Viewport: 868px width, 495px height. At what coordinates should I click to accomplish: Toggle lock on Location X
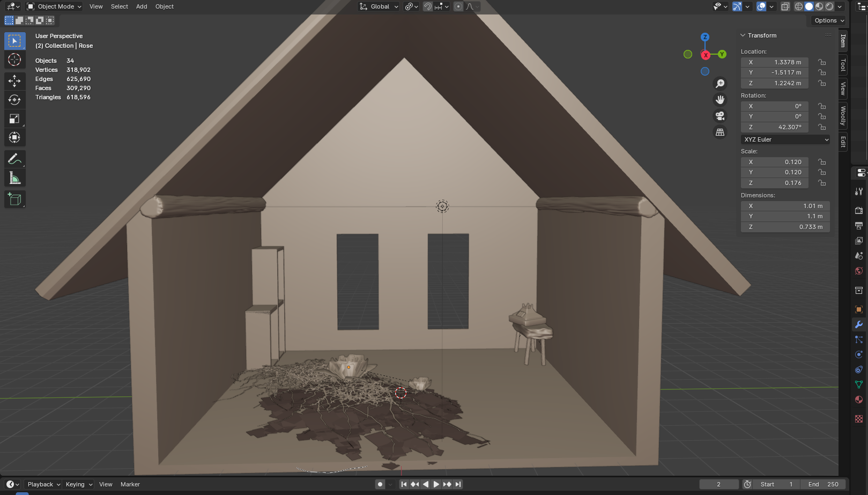coord(821,62)
